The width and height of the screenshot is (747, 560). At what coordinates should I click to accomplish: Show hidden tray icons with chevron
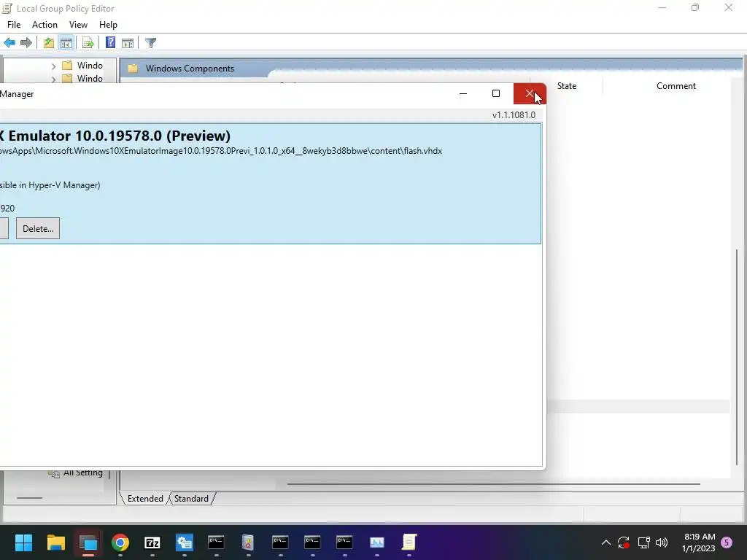(606, 542)
